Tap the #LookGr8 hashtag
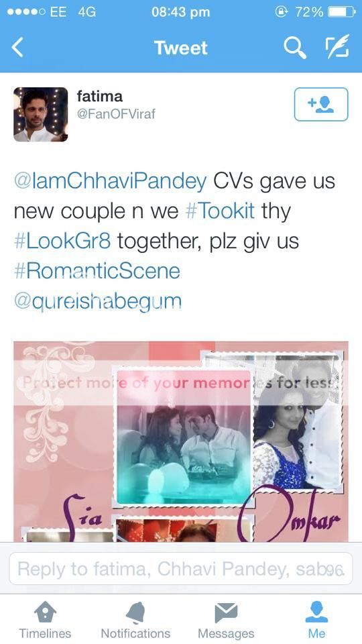 coord(62,241)
